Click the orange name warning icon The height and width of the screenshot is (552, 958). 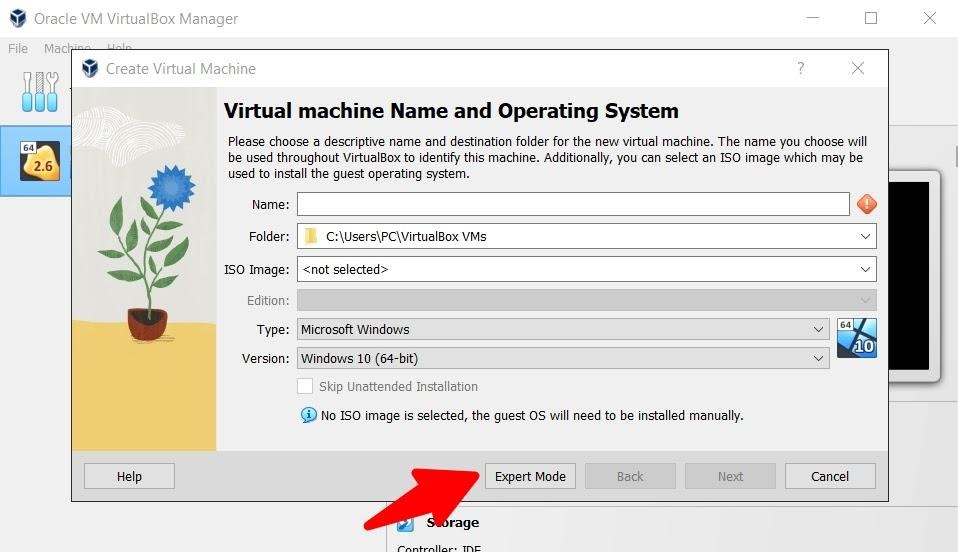[866, 204]
